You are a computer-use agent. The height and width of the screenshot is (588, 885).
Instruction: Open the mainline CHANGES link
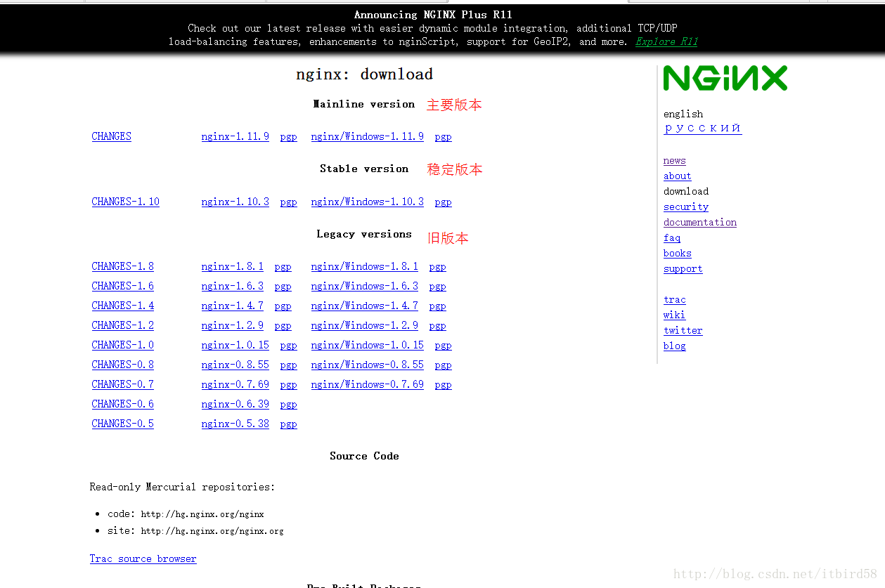pos(111,136)
